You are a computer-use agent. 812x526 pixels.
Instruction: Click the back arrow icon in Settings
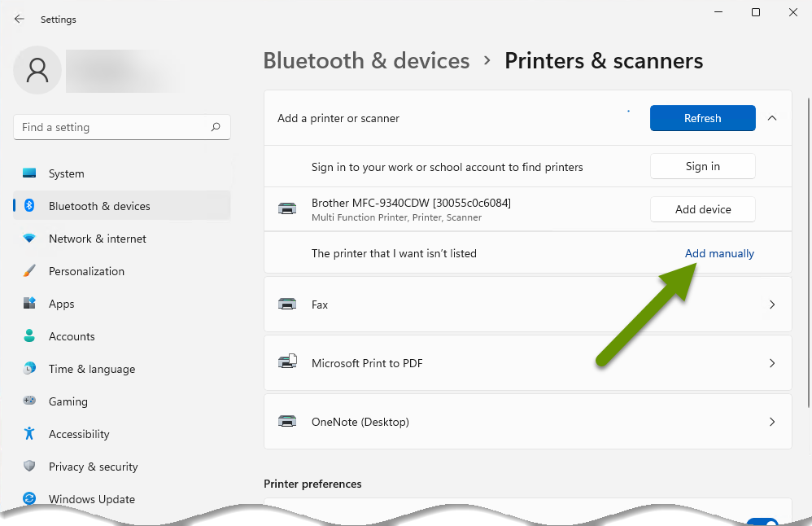[20, 20]
